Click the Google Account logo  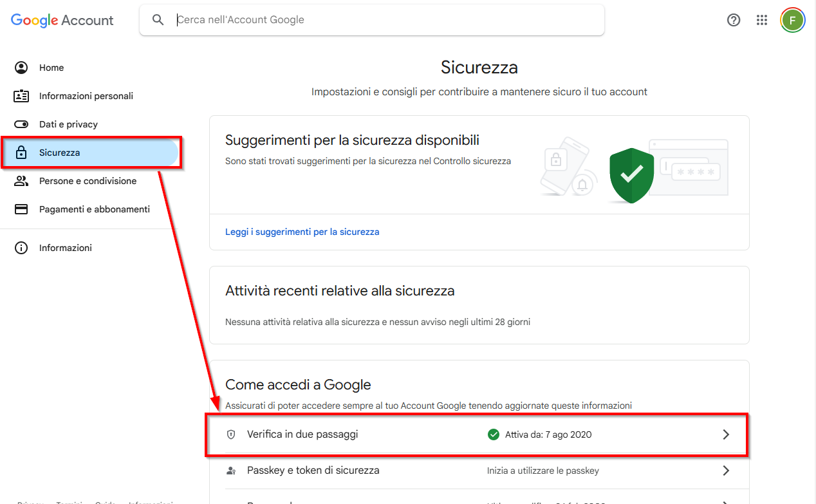click(x=62, y=20)
